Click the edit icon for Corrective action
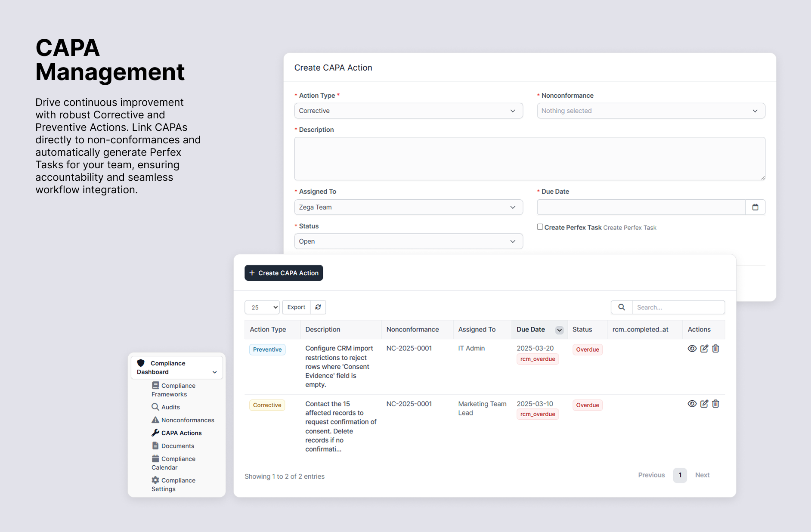The height and width of the screenshot is (532, 811). (704, 404)
